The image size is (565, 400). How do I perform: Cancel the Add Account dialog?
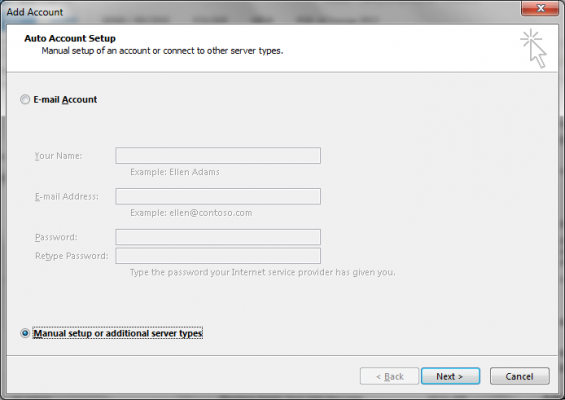(x=520, y=376)
